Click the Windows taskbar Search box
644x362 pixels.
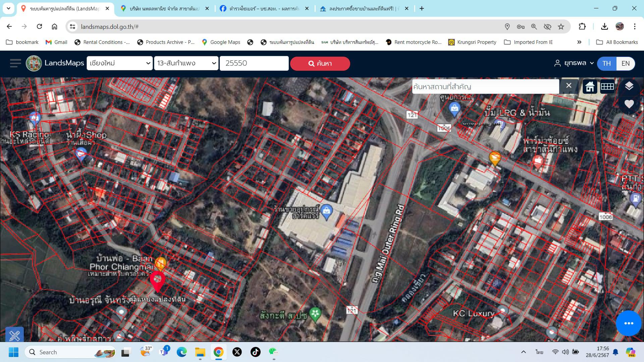pyautogui.click(x=70, y=352)
